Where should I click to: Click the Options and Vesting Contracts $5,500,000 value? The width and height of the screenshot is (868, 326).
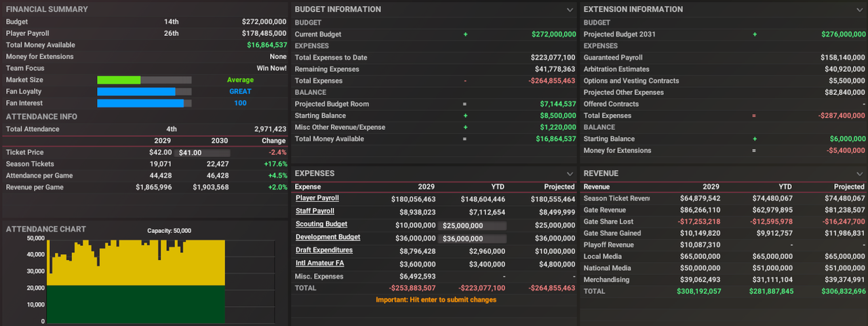click(x=847, y=81)
